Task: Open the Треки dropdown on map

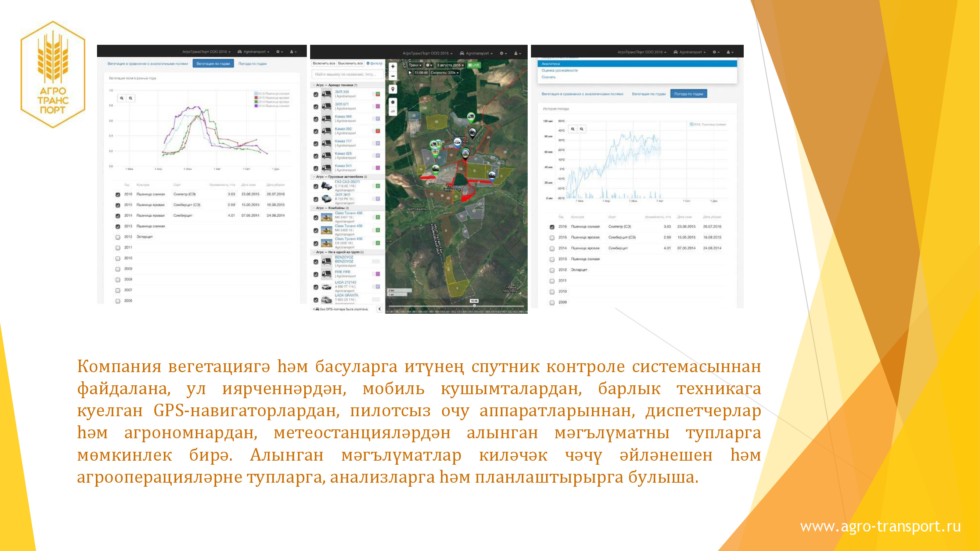Action: coord(415,65)
